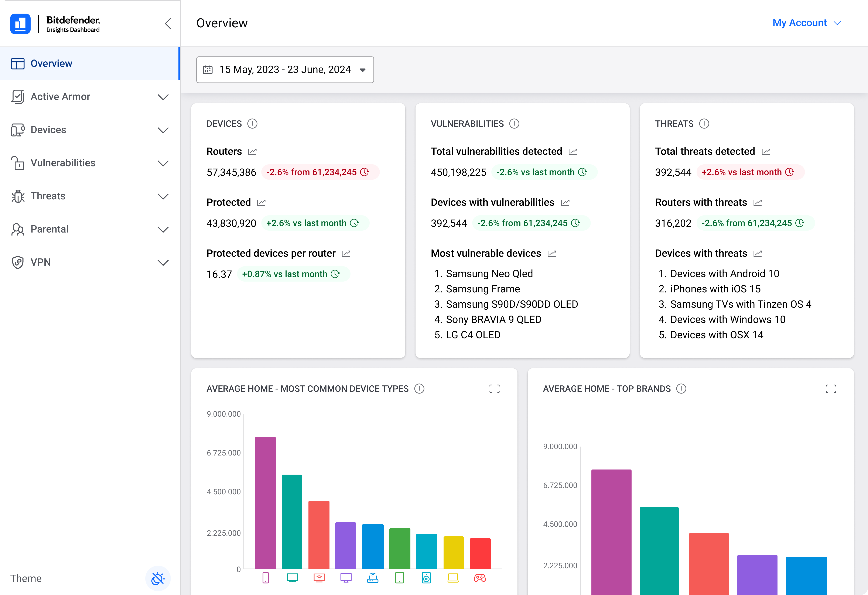Screen dimensions: 868x595
Task: Click the speaker icon under chart
Action: pos(426,578)
